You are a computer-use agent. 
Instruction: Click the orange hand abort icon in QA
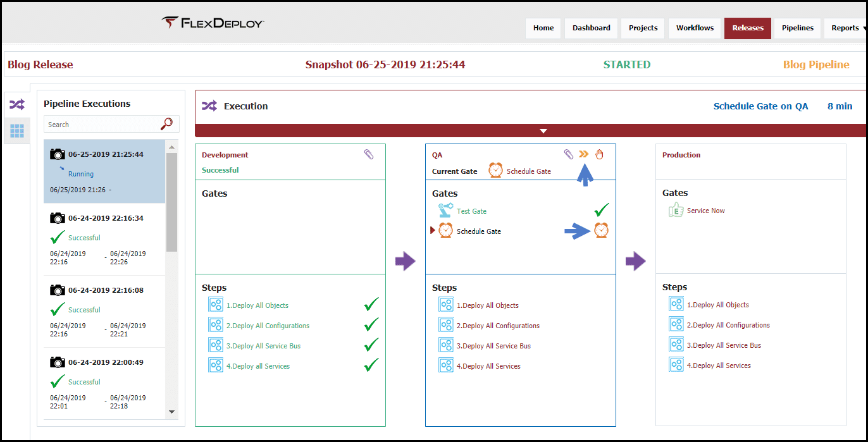[x=599, y=154]
